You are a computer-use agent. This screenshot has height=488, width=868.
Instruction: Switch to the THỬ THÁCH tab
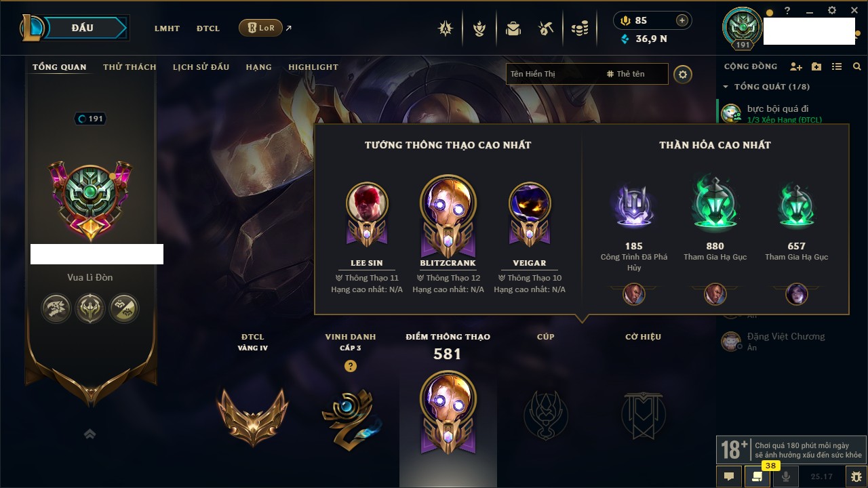point(130,67)
